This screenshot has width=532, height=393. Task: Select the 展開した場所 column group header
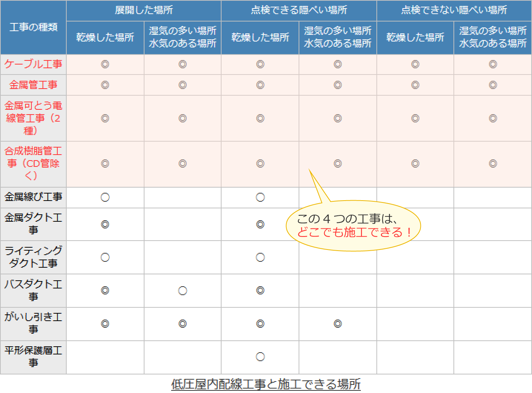click(144, 10)
